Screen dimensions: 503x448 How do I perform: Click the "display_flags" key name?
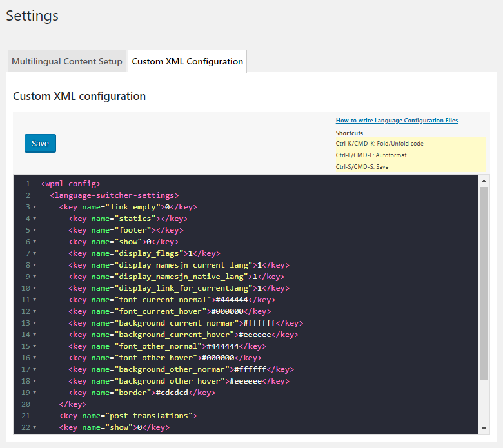(x=149, y=253)
